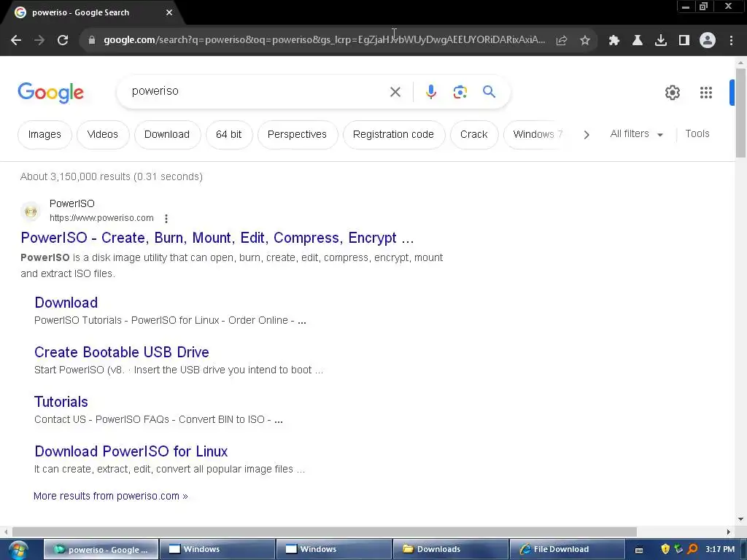
Task: Expand the All filters dropdown
Action: pyautogui.click(x=636, y=134)
